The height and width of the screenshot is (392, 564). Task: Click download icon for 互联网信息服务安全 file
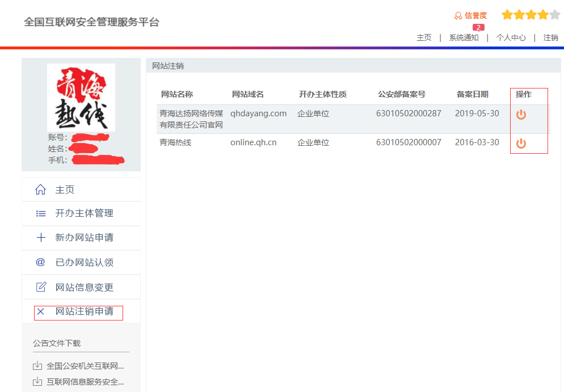point(37,382)
